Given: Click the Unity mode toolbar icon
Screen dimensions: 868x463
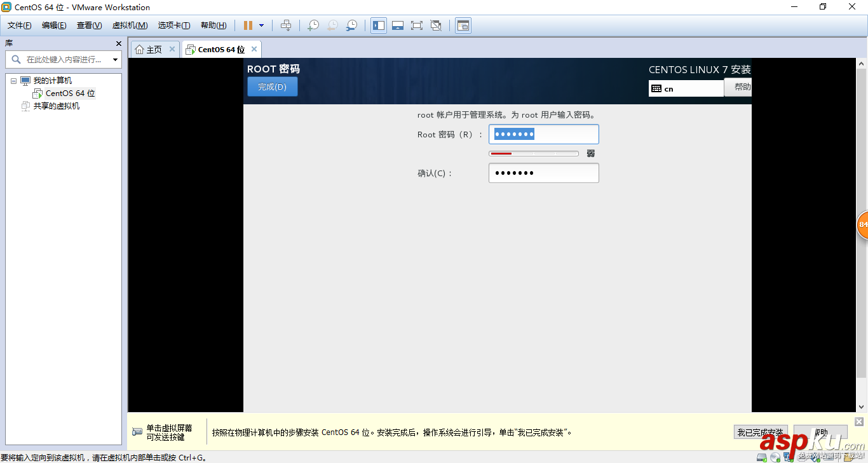Looking at the screenshot, I should point(436,25).
